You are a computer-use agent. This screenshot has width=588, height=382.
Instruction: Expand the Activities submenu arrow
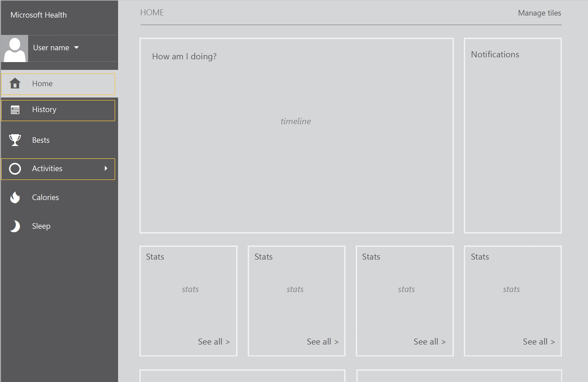(106, 168)
